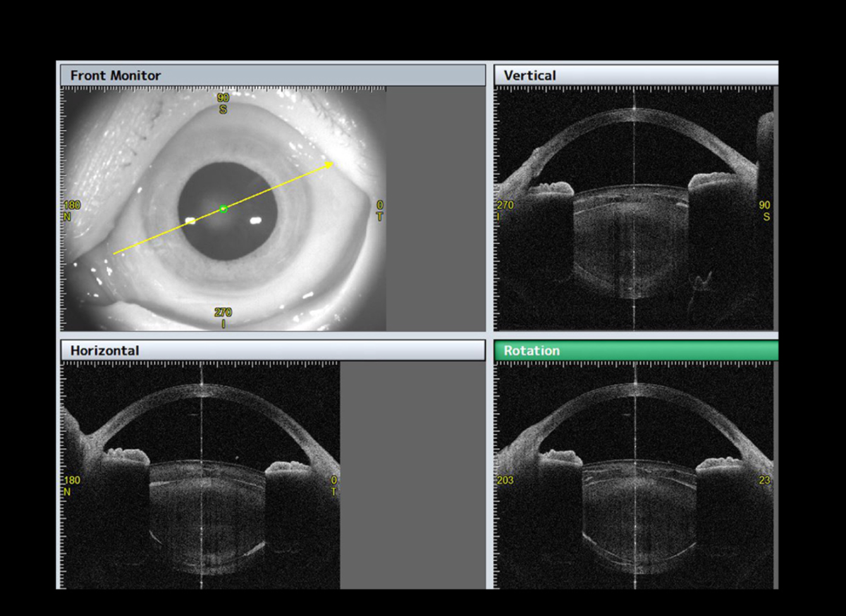Click the lens center in the Rotation scan

[x=635, y=507]
